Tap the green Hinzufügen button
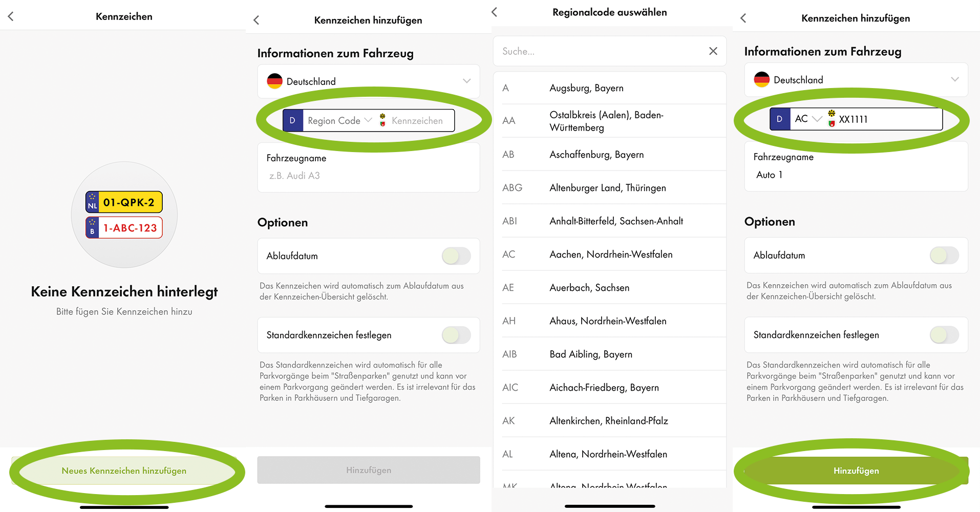This screenshot has height=512, width=980. (x=856, y=471)
